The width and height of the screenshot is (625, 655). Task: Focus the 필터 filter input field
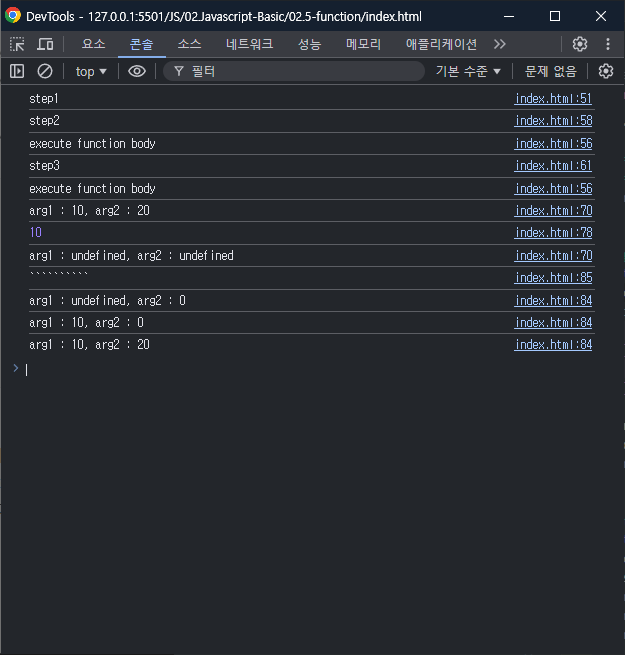click(x=294, y=71)
